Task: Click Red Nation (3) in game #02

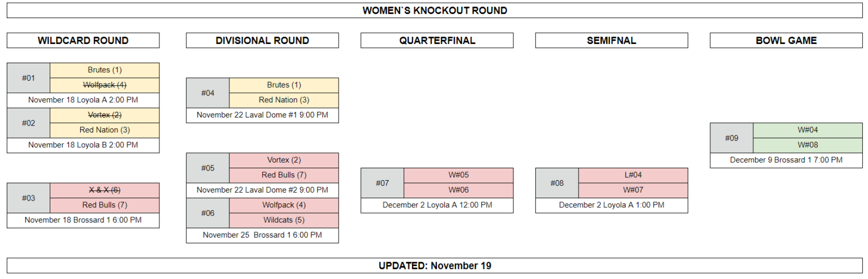Action: pos(105,130)
